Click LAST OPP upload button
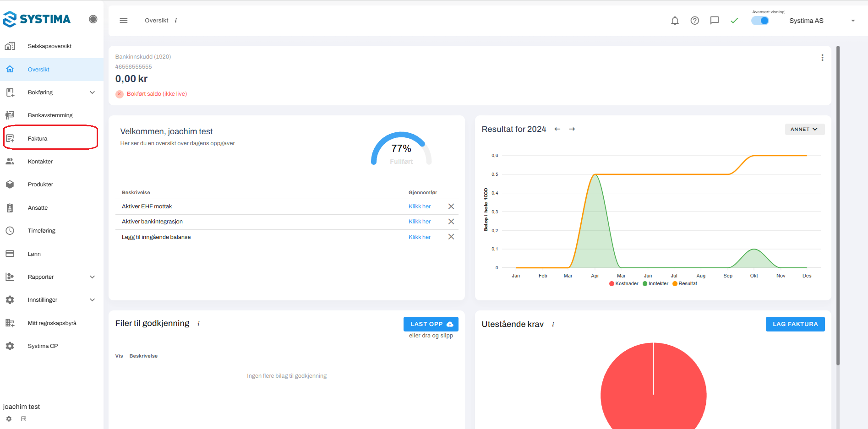Viewport: 868px width, 429px height. [431, 324]
